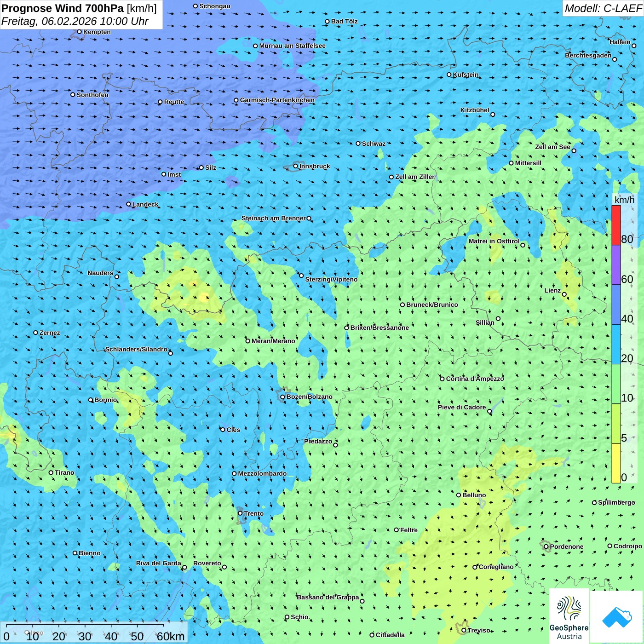
Task: Click the blue cloud logo icon
Action: (616, 617)
